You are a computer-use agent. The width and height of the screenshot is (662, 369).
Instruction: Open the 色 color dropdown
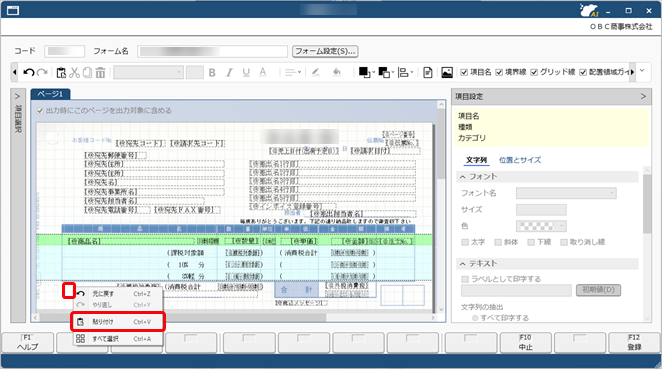(x=541, y=226)
